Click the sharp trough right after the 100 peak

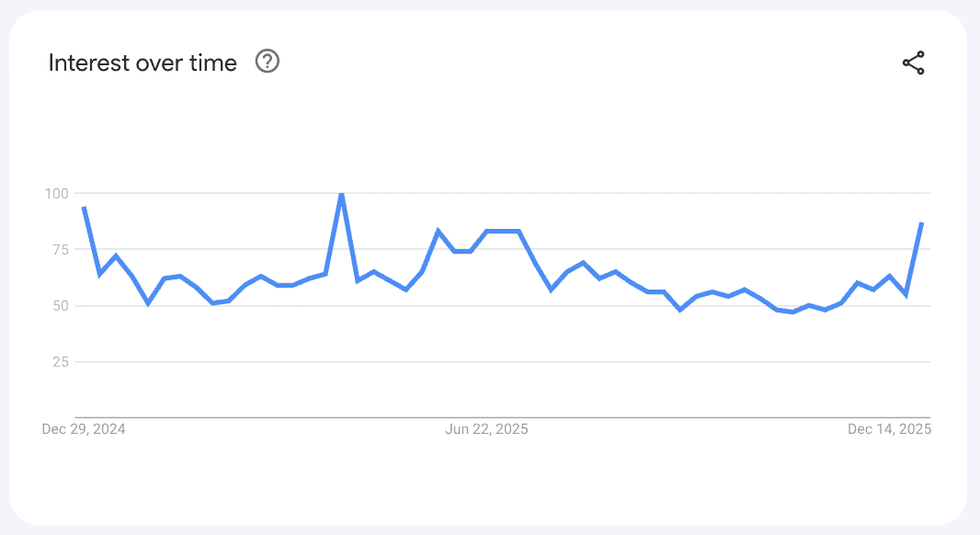click(x=358, y=280)
